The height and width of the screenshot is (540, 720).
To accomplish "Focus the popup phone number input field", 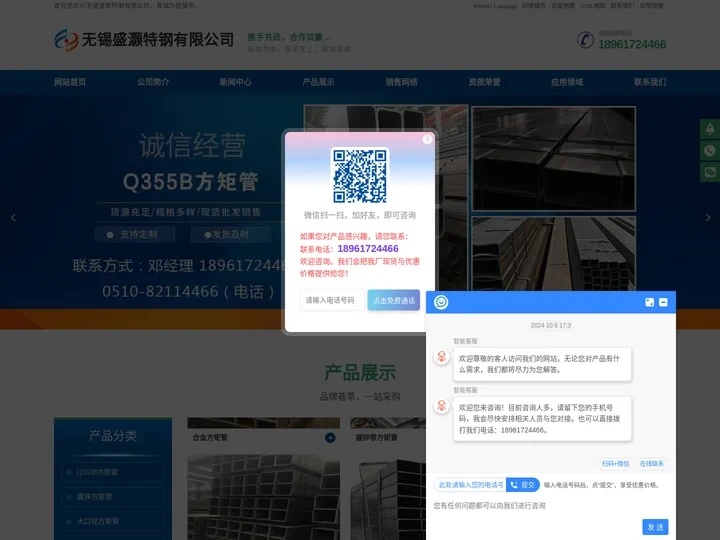I will [332, 300].
